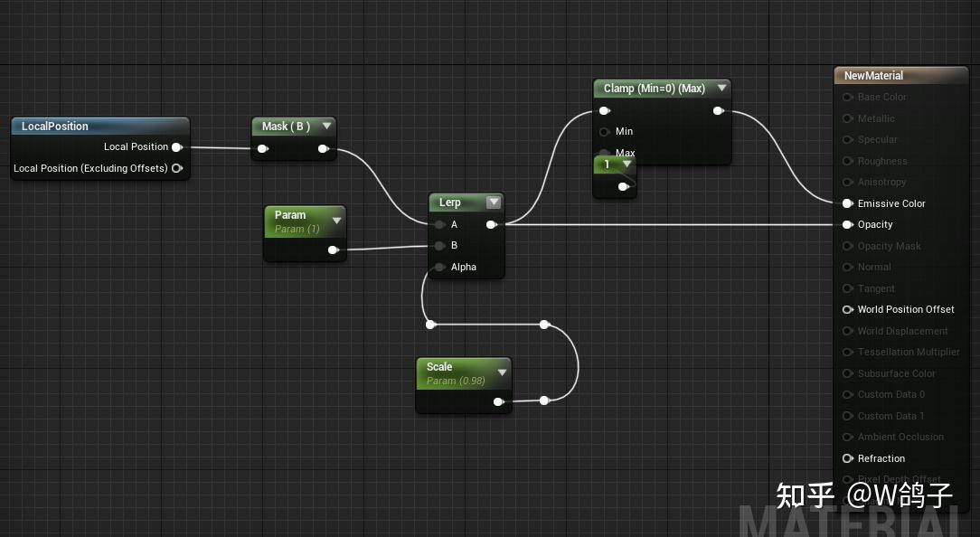Click the Normal input pin
Viewport: 980px width, 537px height.
pyautogui.click(x=847, y=267)
